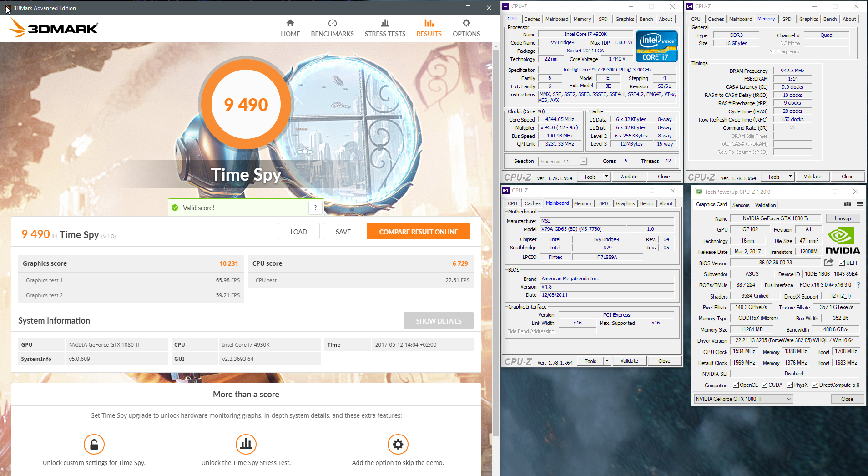Open the Sensors tab in GPU-Z
Image resolution: width=868 pixels, height=476 pixels.
tap(741, 205)
